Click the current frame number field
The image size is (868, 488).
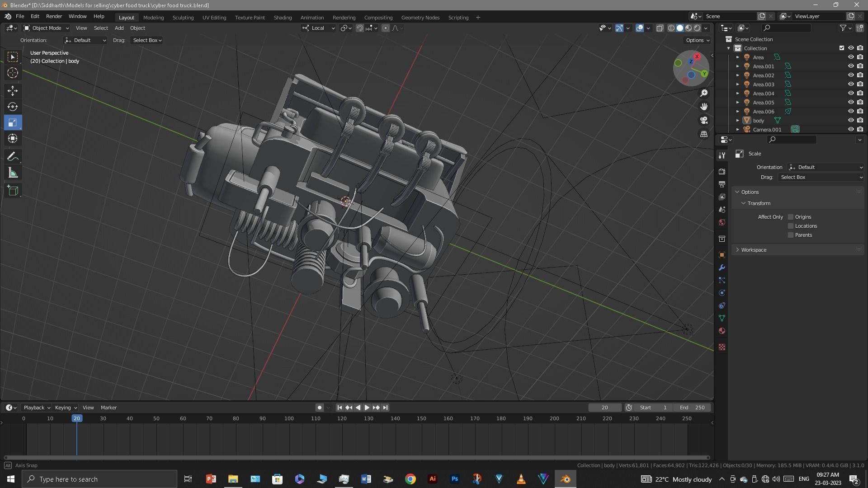coord(604,408)
